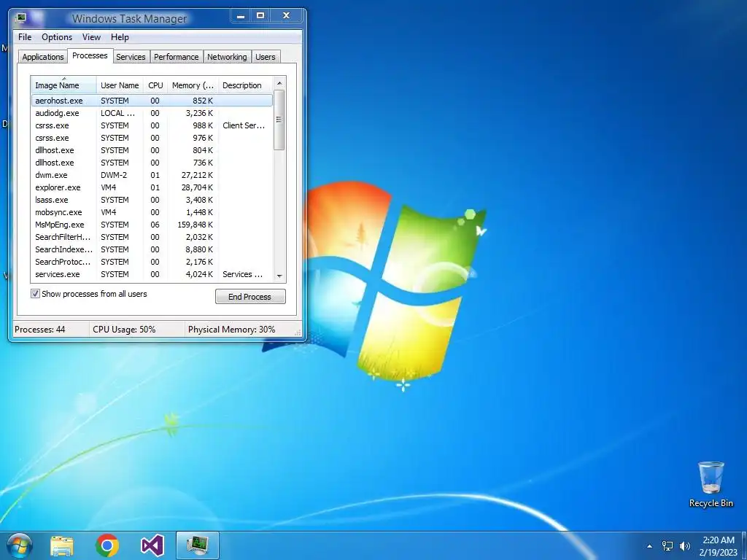Screen dimensions: 747x560
Task: Open the View menu
Action: (x=91, y=37)
